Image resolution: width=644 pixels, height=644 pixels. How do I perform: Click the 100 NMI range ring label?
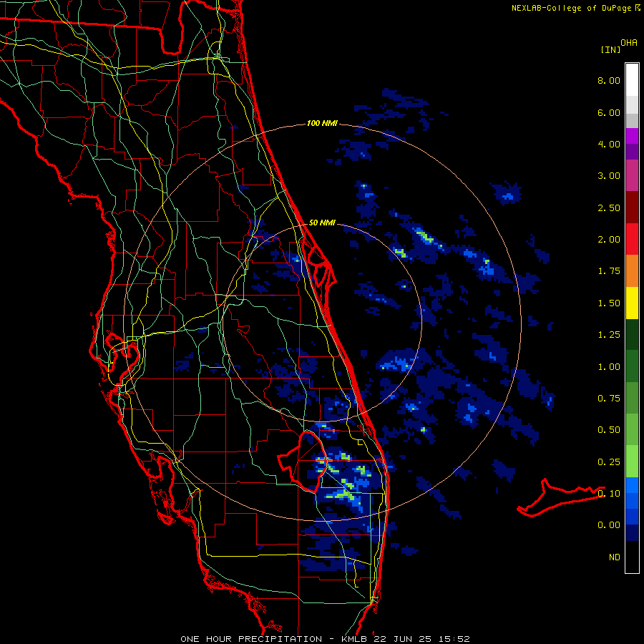322,123
